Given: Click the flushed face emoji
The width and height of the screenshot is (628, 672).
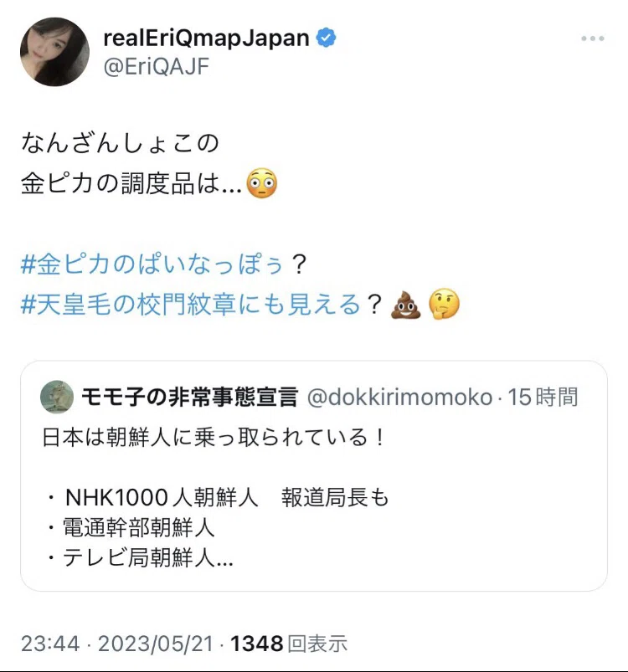Looking at the screenshot, I should point(262,183).
